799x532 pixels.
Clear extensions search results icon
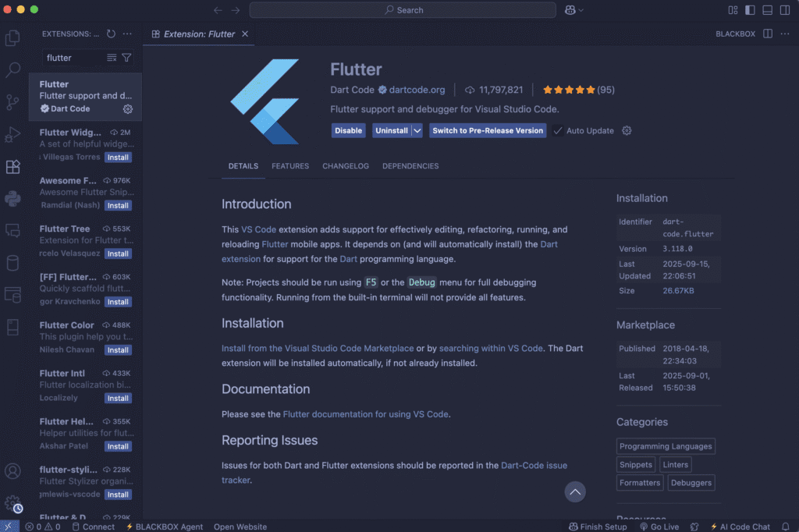tap(112, 58)
